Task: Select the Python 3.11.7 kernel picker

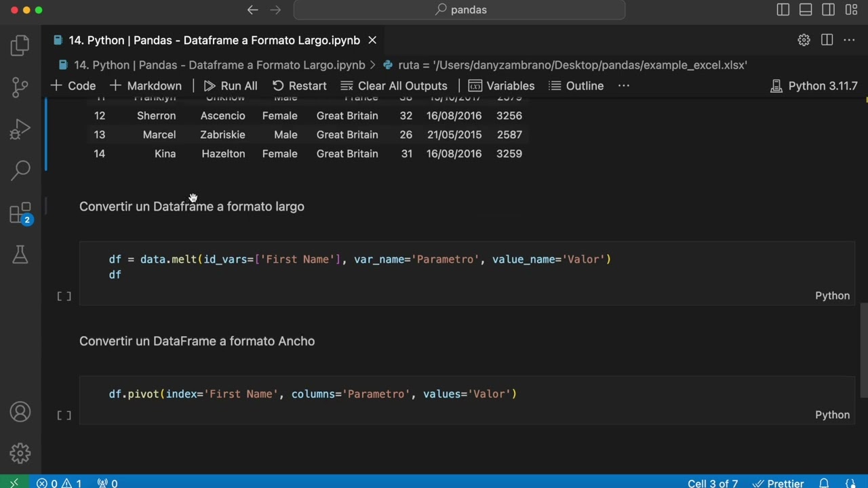Action: coord(814,85)
